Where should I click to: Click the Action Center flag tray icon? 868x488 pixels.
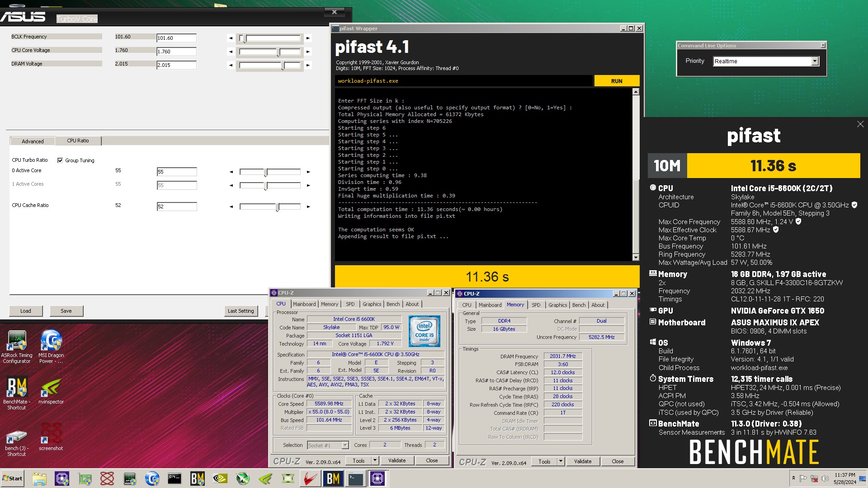point(803,479)
